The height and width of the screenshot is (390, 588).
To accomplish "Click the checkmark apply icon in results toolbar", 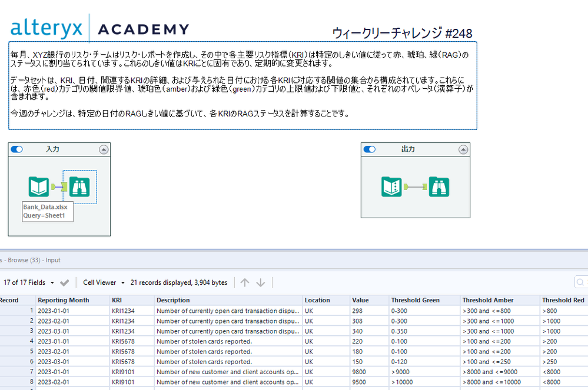I will 65,282.
